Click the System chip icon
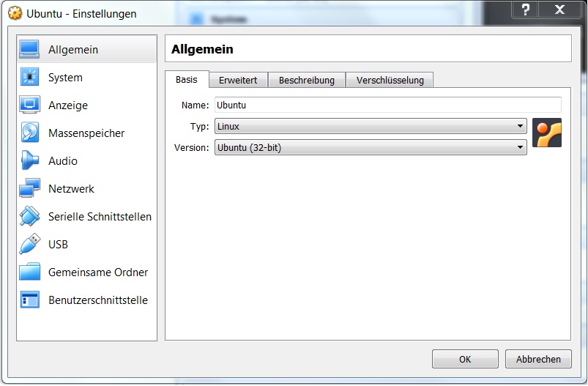Screen dimensions: 588x386 click(29, 77)
